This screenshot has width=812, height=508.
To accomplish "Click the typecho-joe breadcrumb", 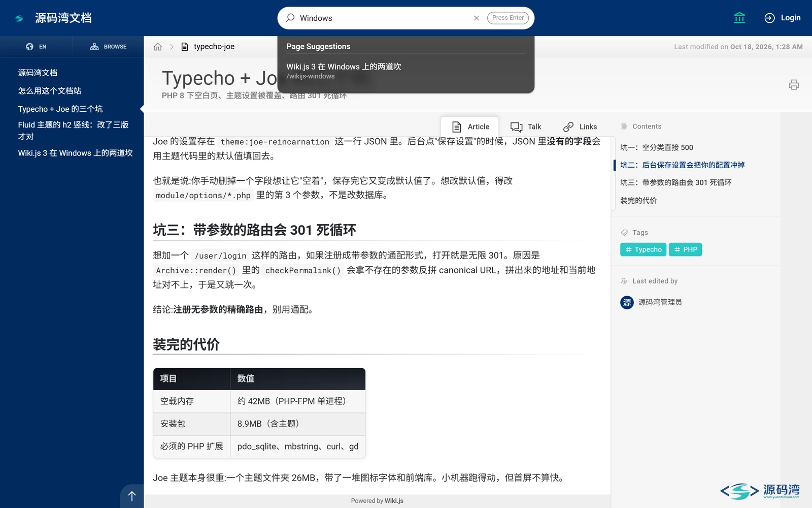I will coord(214,47).
